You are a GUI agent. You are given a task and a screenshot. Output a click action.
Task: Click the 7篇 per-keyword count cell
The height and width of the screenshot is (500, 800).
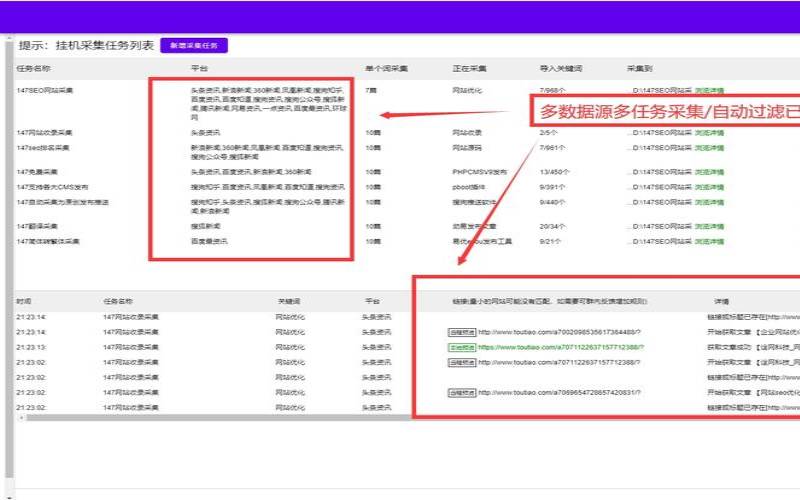point(371,90)
